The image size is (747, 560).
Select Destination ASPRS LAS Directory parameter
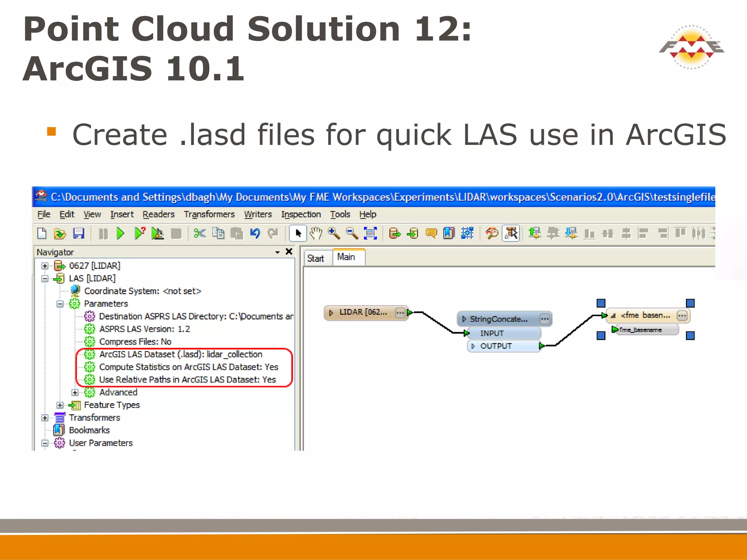point(196,316)
